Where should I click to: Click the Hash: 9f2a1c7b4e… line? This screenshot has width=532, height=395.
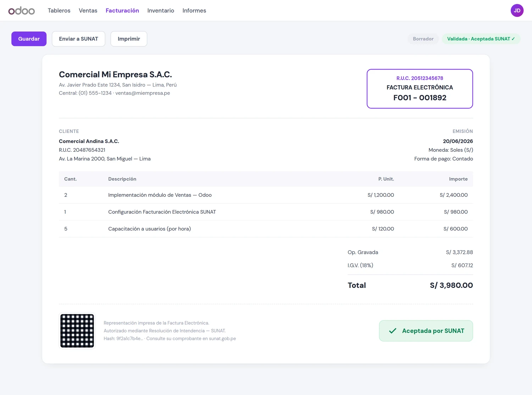coord(170,339)
